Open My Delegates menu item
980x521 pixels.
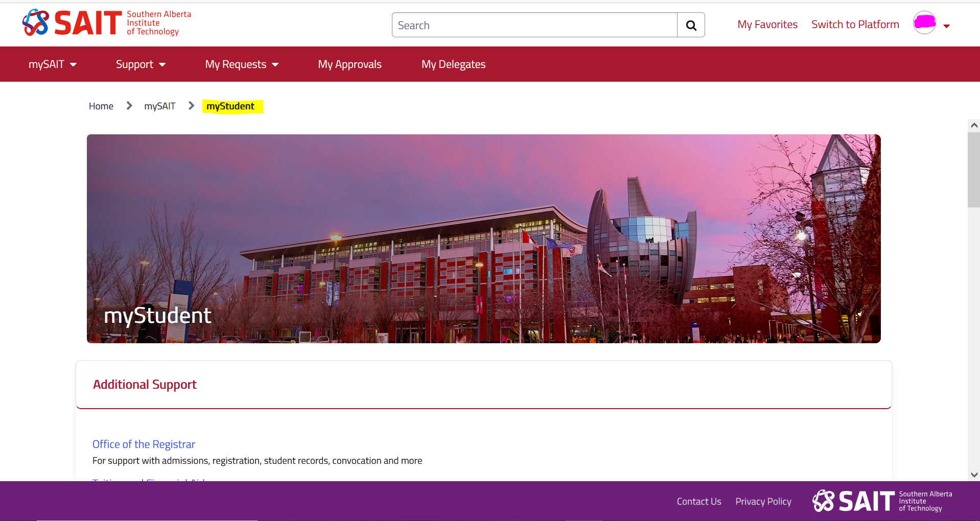tap(453, 64)
